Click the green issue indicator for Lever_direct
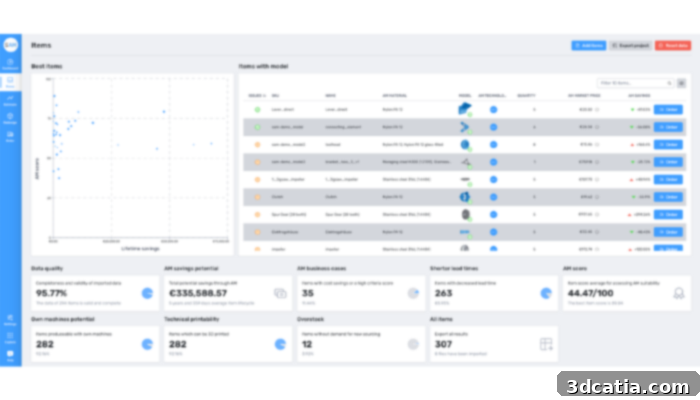Viewport: 700px width, 400px height. tap(257, 109)
